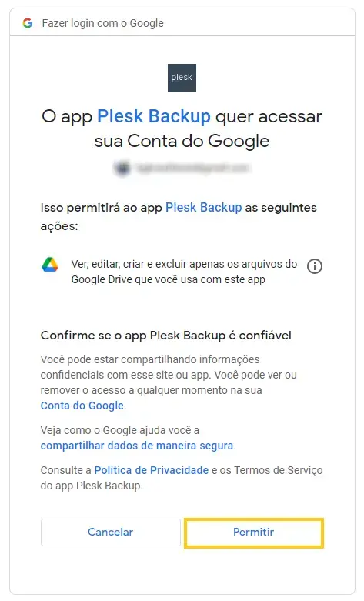Open Plesk Backup link before 'as seguintes'

(203, 207)
